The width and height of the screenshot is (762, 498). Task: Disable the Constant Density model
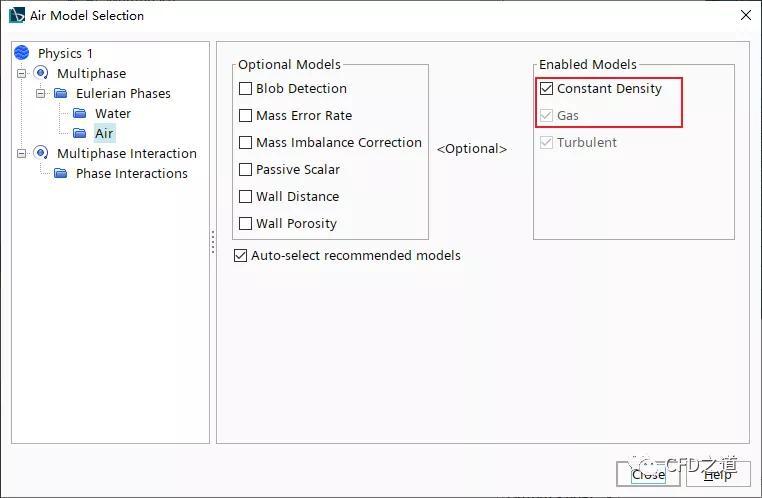tap(546, 88)
